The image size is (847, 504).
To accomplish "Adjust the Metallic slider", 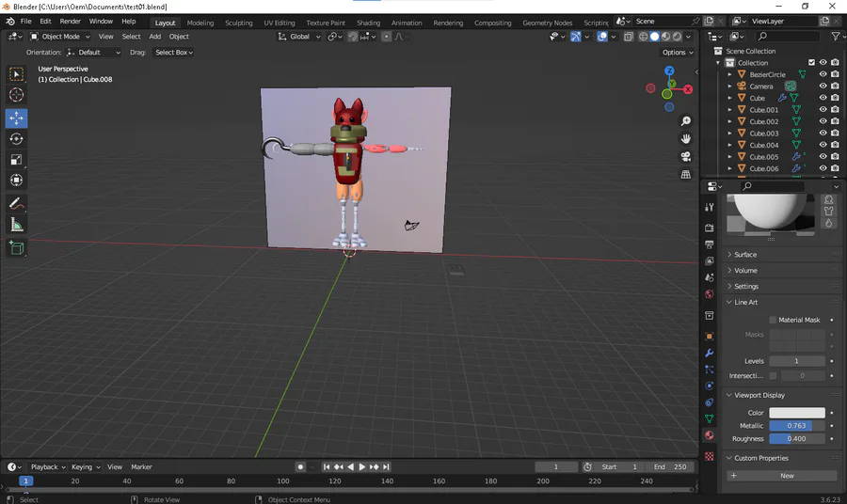I will 797,426.
